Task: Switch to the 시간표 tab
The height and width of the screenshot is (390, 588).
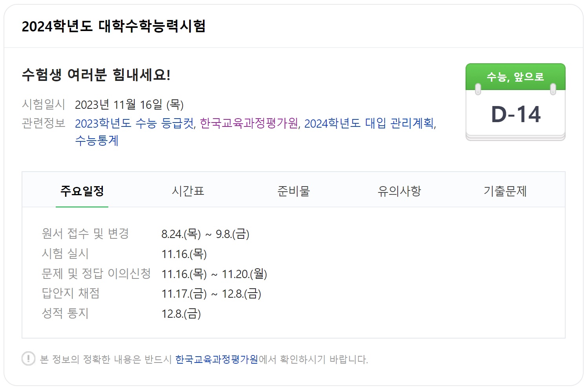Action: tap(188, 191)
